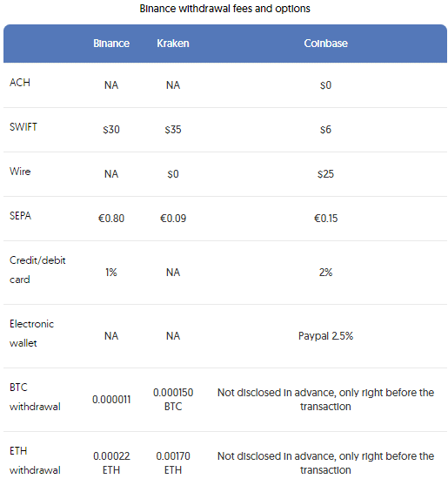Click the Binance column header
The height and width of the screenshot is (499, 448).
pyautogui.click(x=111, y=44)
